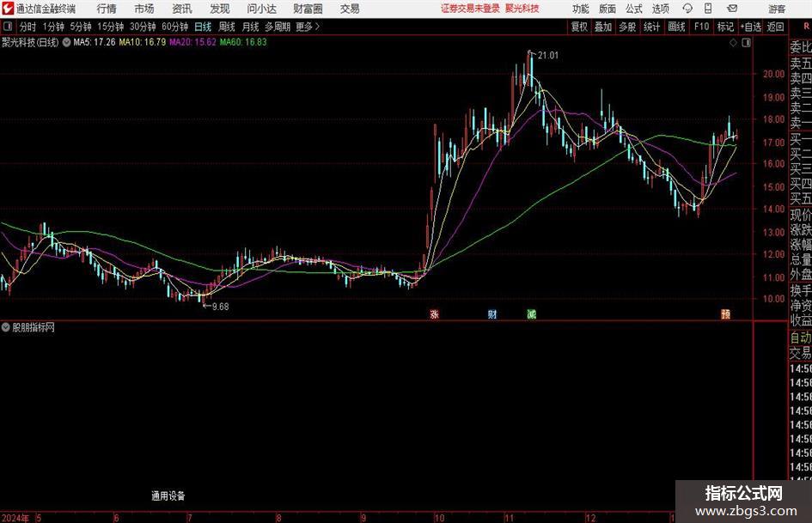This screenshot has height=523, width=812.
Task: Click the 画线 draw line button
Action: pyautogui.click(x=677, y=27)
